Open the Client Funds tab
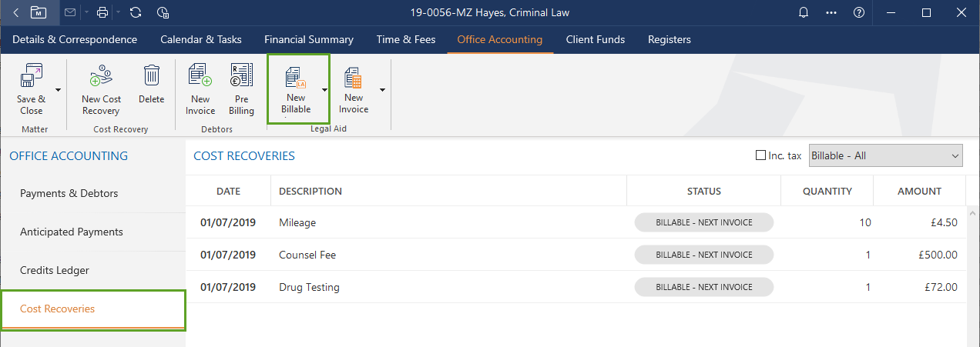This screenshot has width=980, height=347. click(595, 39)
